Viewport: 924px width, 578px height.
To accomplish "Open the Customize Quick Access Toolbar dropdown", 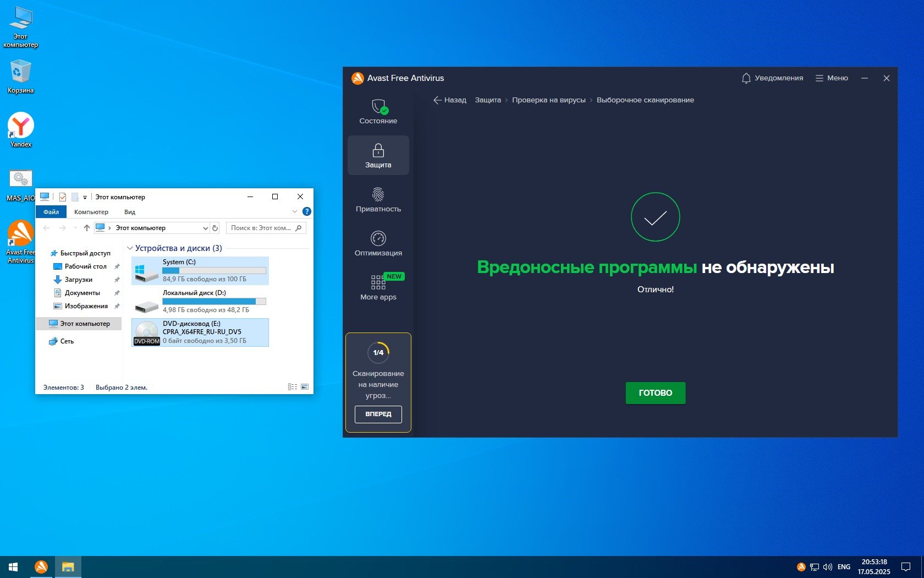I will pos(85,197).
